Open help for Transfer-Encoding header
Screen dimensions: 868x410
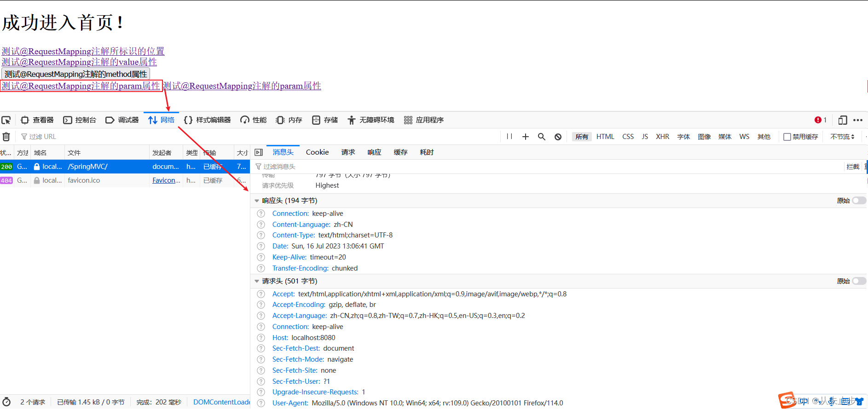261,268
